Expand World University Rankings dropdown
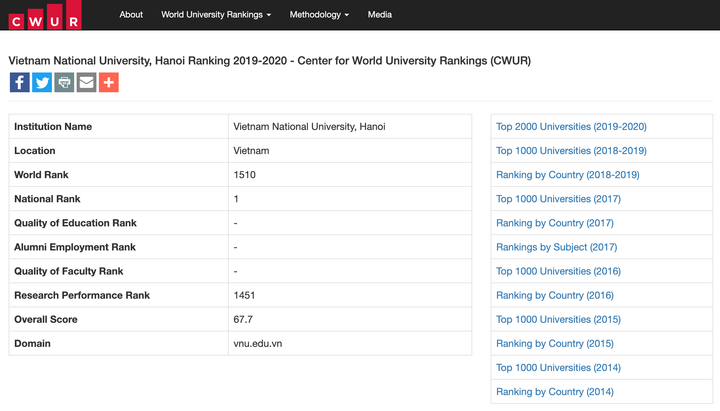This screenshot has width=720, height=411. click(x=215, y=15)
